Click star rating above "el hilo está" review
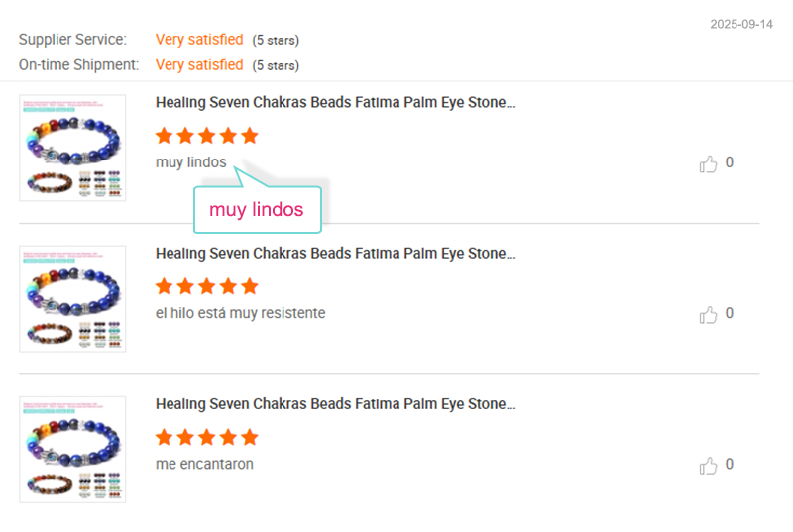This screenshot has height=532, width=793. click(x=206, y=286)
